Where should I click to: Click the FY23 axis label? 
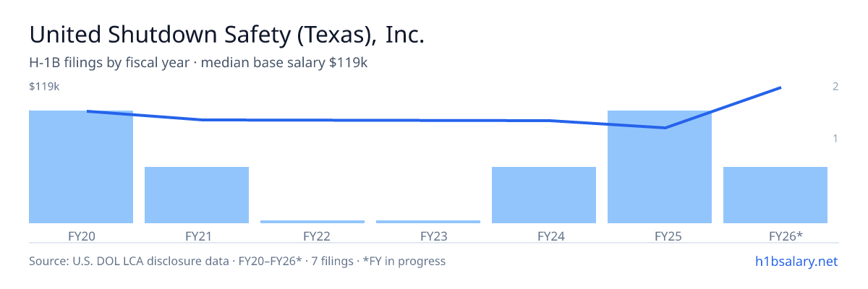pyautogui.click(x=428, y=236)
